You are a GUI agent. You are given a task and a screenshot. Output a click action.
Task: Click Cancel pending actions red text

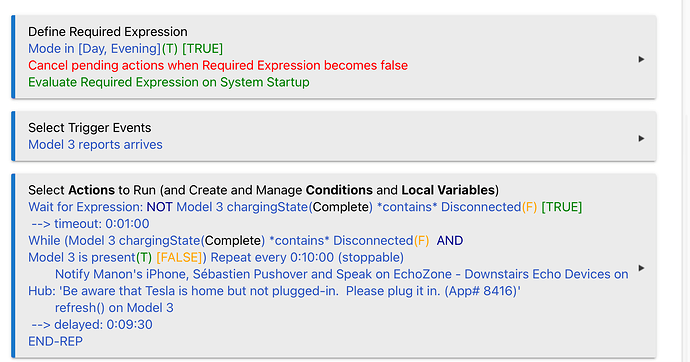tap(218, 66)
